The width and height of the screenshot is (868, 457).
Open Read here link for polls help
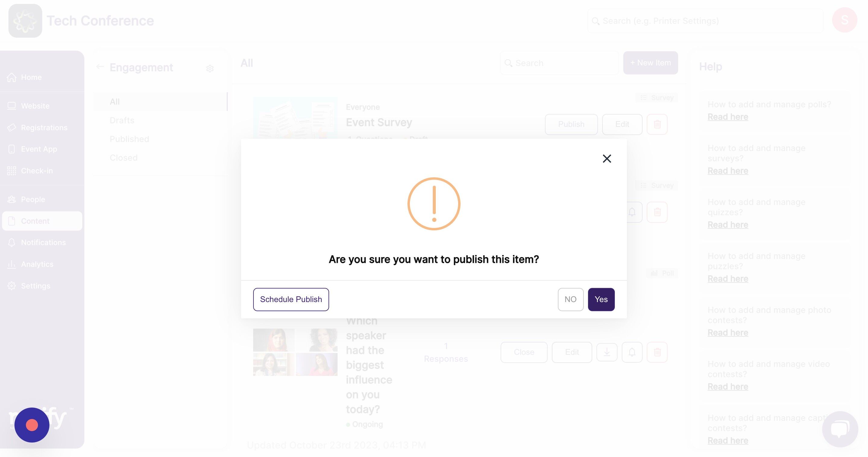pyautogui.click(x=728, y=117)
